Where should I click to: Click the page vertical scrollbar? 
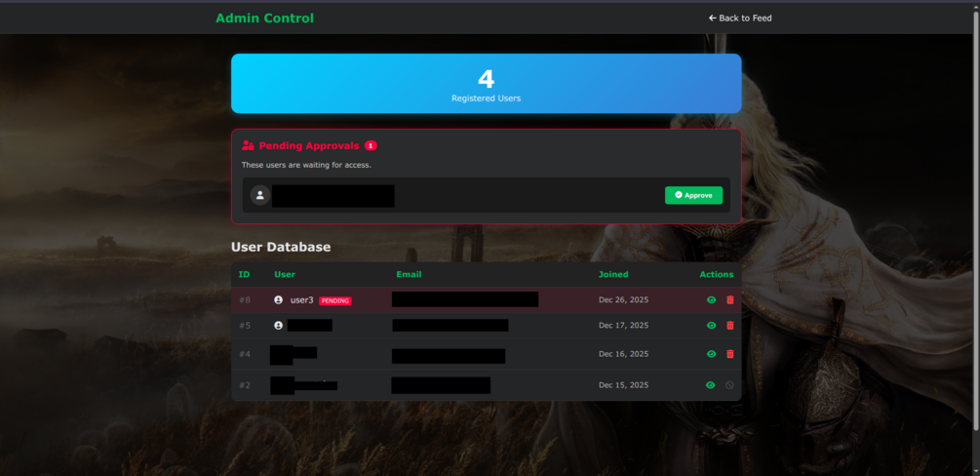(976, 218)
